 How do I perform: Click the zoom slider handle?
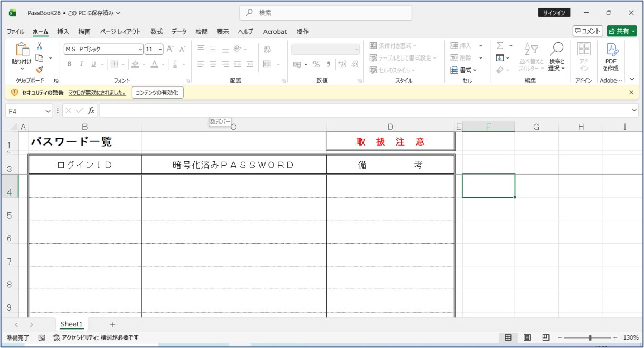pyautogui.click(x=590, y=337)
